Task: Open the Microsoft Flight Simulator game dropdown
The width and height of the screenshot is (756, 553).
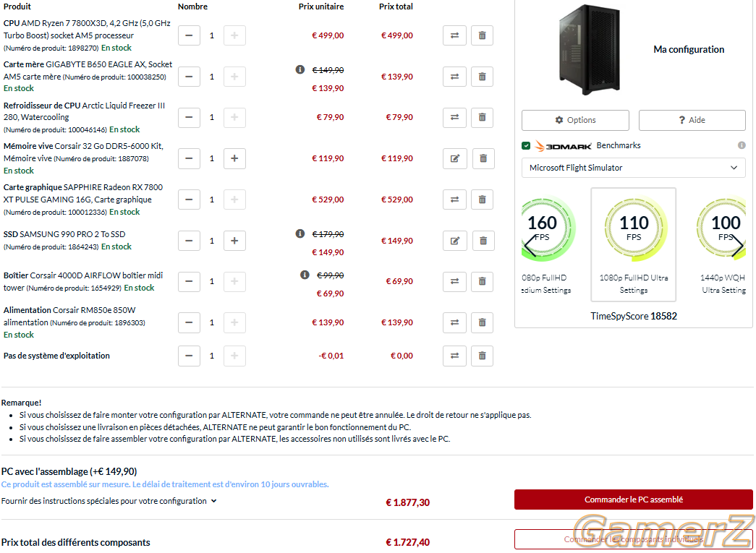Action: pyautogui.click(x=633, y=168)
